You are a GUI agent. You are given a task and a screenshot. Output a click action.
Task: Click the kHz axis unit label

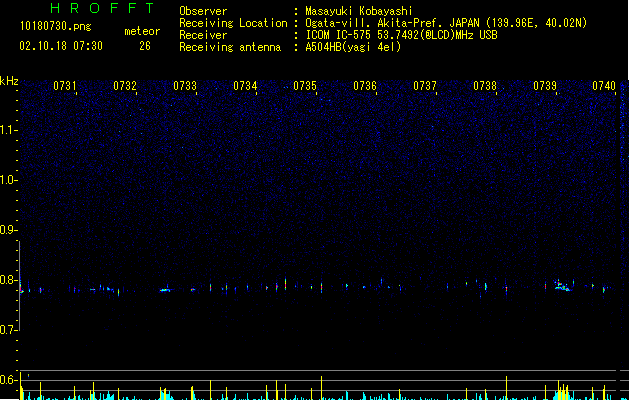(x=9, y=81)
